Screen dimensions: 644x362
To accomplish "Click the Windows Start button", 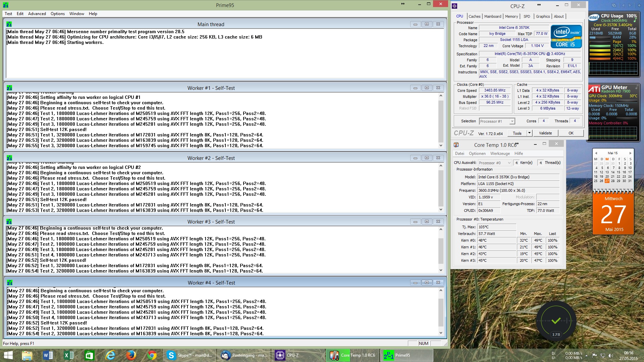I will (x=8, y=355).
